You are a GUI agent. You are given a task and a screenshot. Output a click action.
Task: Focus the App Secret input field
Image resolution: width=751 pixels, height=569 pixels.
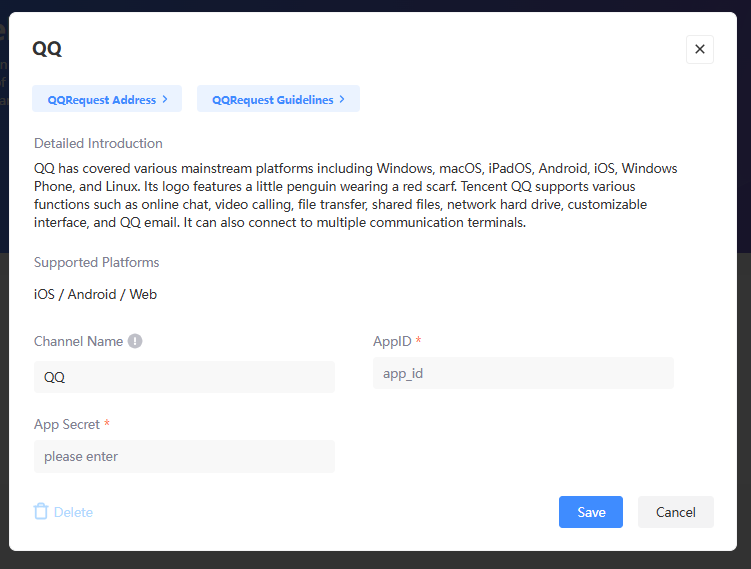[184, 456]
